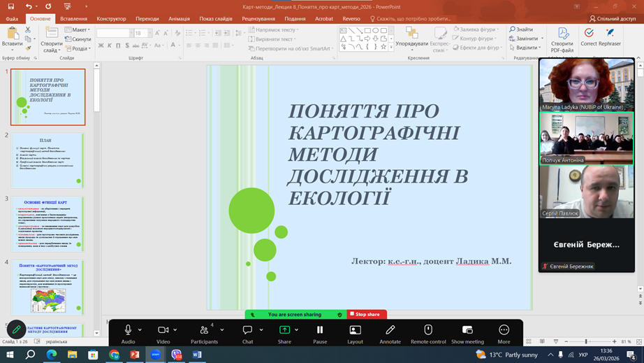This screenshot has height=363, width=644.
Task: Toggle Video camera in Zoom toolbar
Action: pos(163,330)
